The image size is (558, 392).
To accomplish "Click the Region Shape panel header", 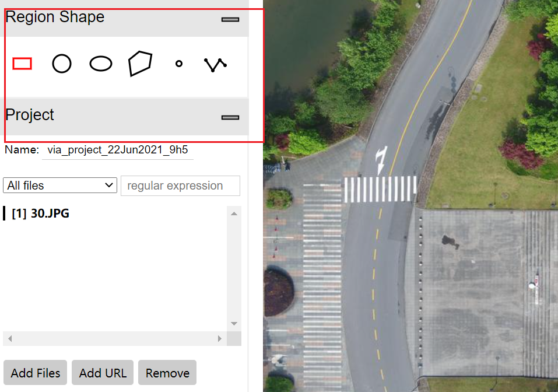I will pyautogui.click(x=125, y=19).
